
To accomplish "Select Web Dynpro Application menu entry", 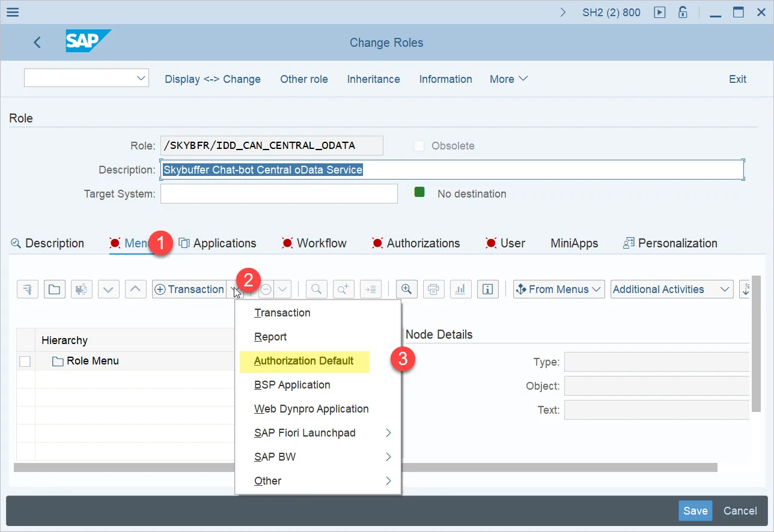I will tap(311, 409).
